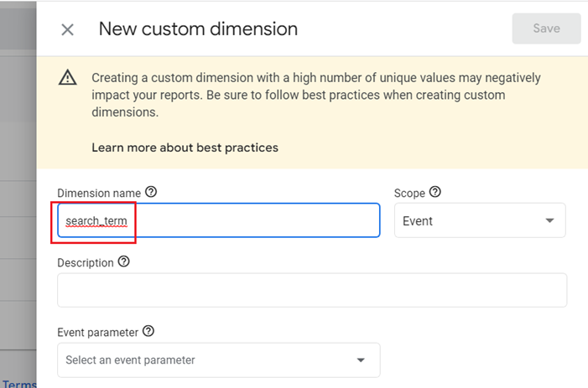This screenshot has height=388, width=588.
Task: Click help icon next to Description
Action: tap(124, 261)
